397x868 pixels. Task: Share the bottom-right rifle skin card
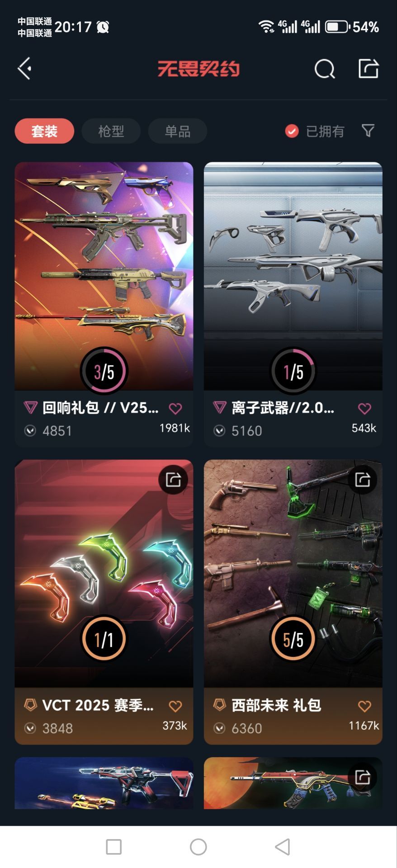point(363,777)
